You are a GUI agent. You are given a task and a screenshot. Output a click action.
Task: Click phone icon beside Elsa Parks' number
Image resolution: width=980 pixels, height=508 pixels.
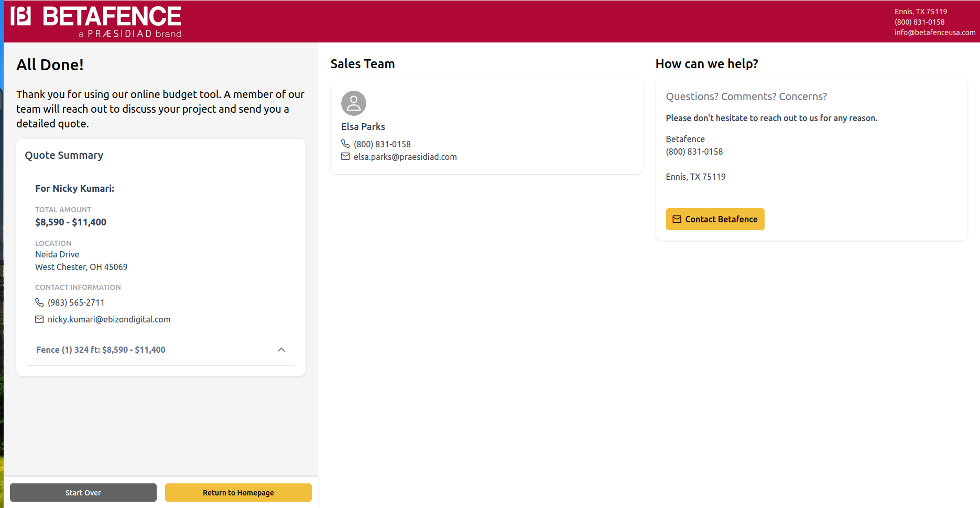(x=345, y=144)
